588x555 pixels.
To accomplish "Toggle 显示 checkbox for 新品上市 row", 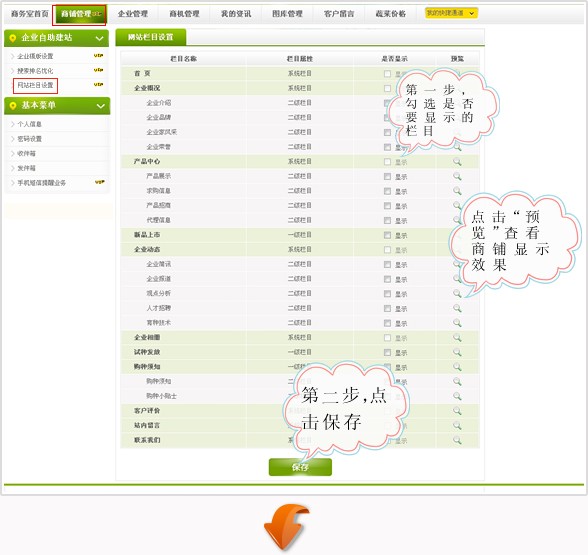I will 387,235.
